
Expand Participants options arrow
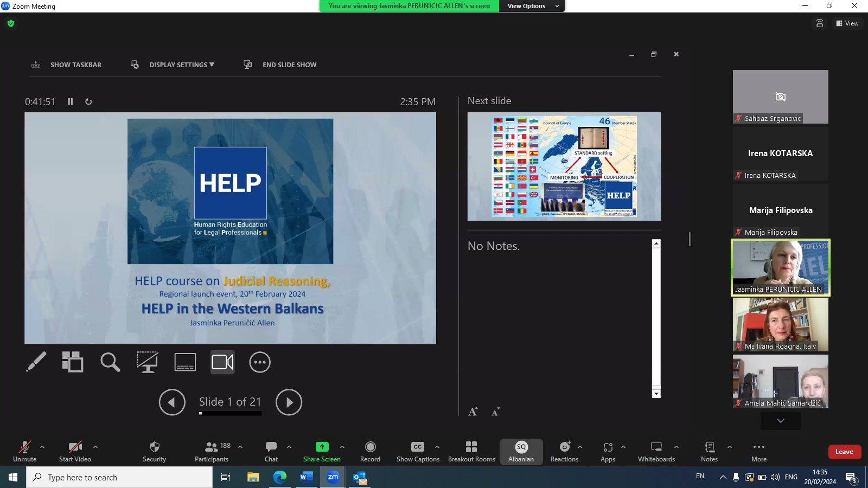240,447
